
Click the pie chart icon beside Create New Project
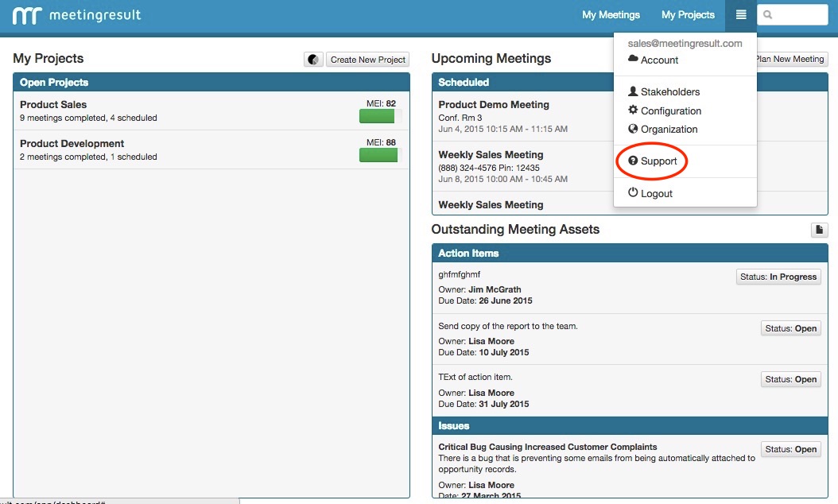314,60
